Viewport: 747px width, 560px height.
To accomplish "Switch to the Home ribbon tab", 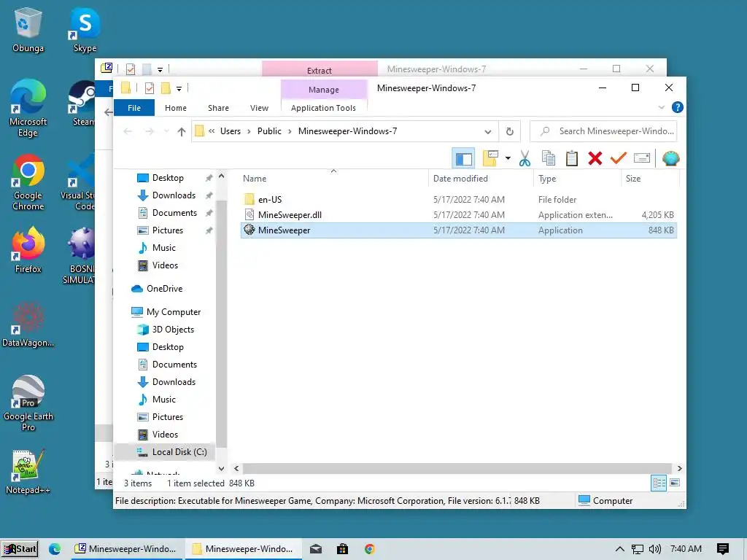I will [176, 108].
